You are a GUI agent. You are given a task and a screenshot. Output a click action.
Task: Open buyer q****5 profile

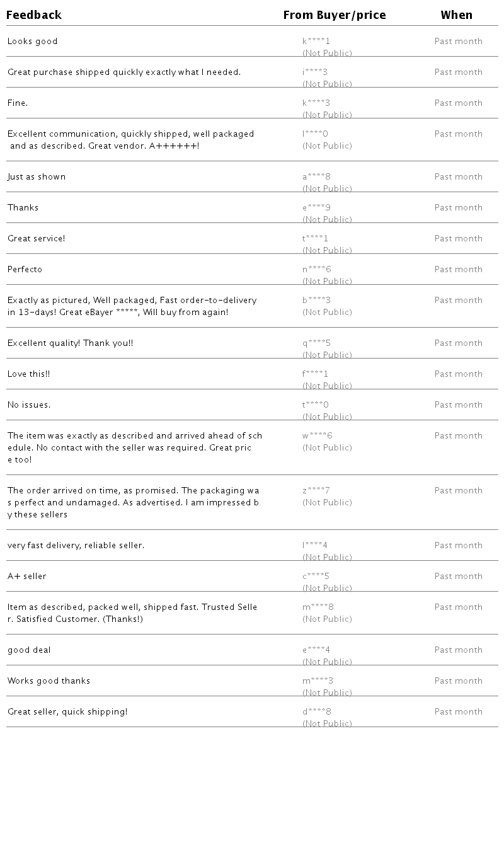point(316,343)
